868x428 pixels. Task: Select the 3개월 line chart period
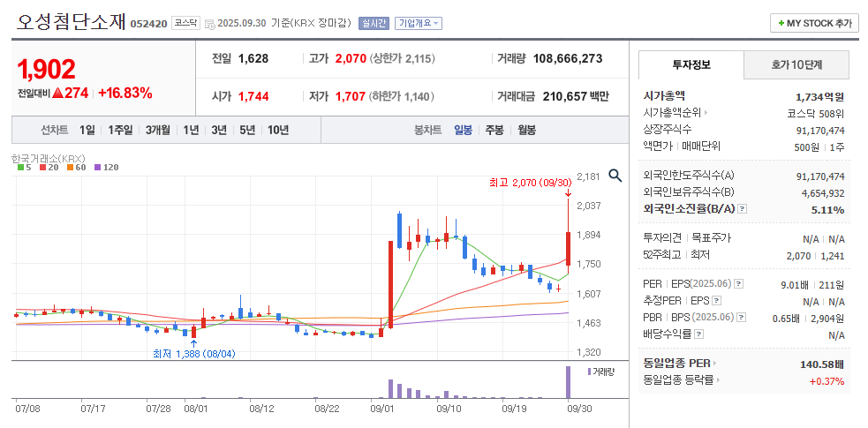158,131
